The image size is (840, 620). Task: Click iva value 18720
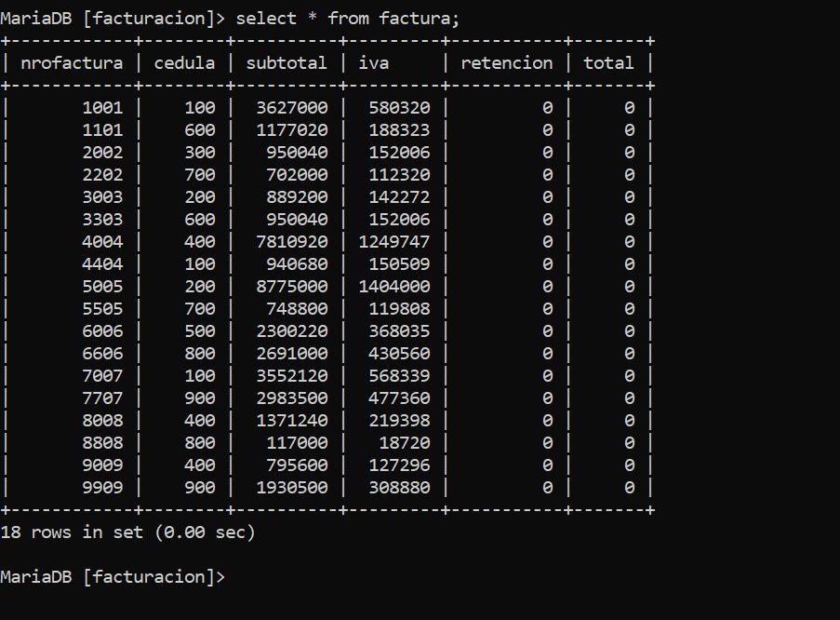click(405, 443)
